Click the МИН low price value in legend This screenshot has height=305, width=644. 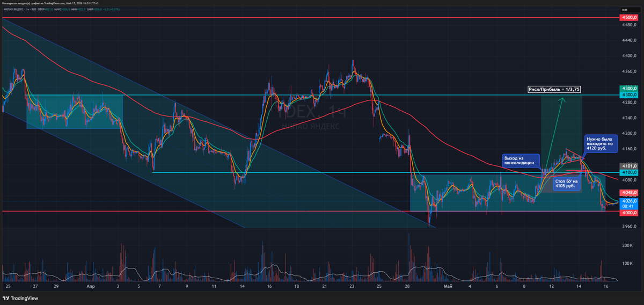tap(80, 10)
